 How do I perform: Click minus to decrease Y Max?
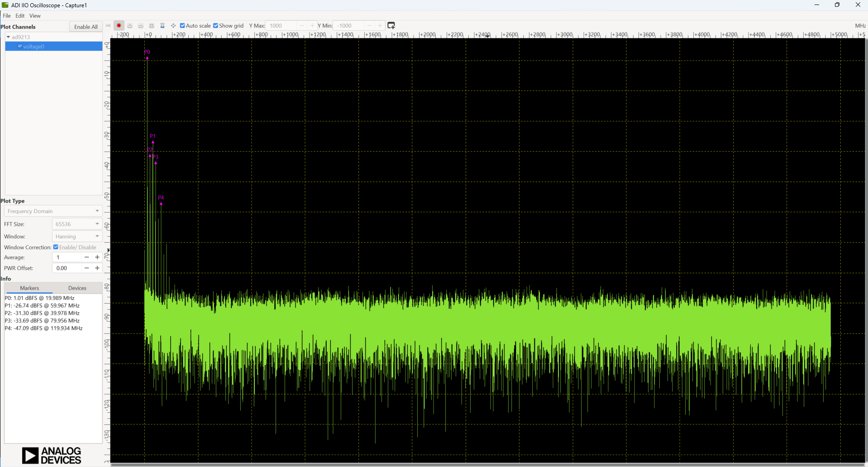point(302,25)
